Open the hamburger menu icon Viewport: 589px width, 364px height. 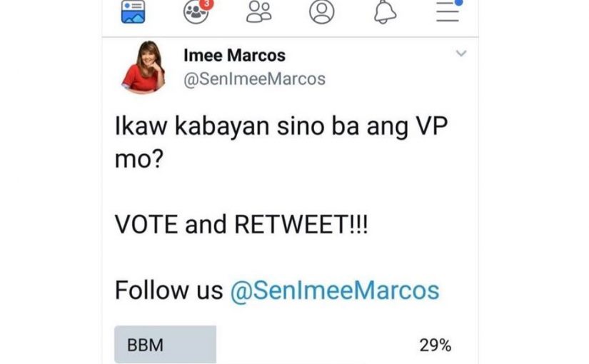click(448, 11)
